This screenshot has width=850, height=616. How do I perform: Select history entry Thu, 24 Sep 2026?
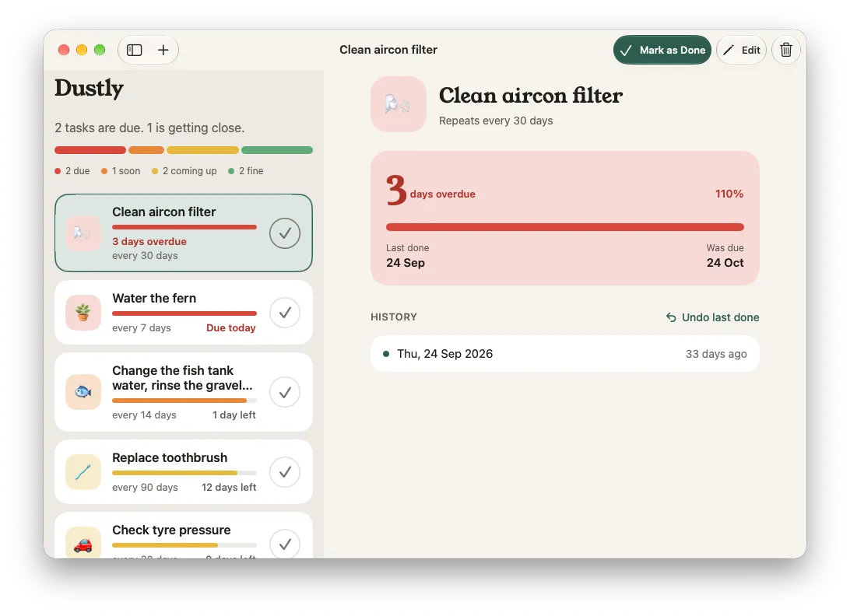tap(565, 354)
